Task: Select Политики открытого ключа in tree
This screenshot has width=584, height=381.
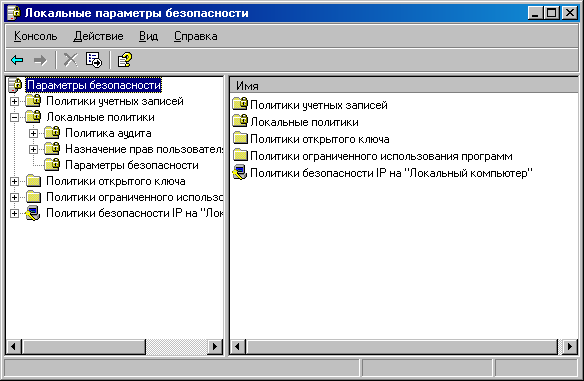Action: (x=116, y=181)
